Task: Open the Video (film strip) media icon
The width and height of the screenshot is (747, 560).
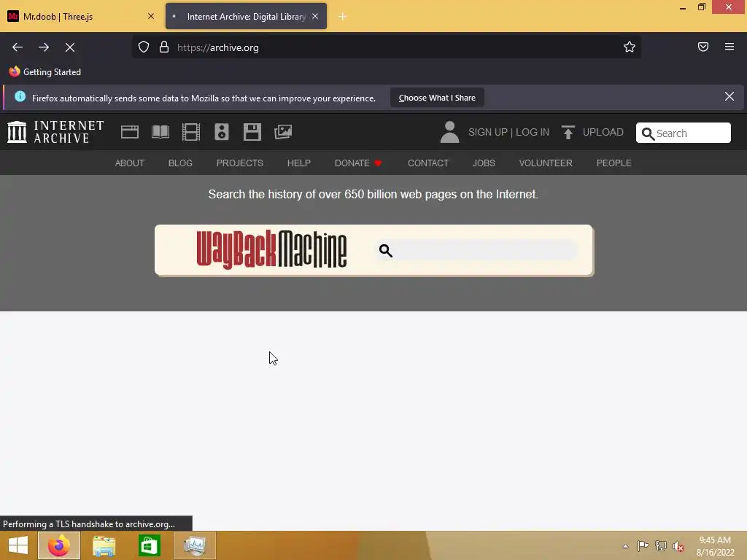Action: [191, 132]
